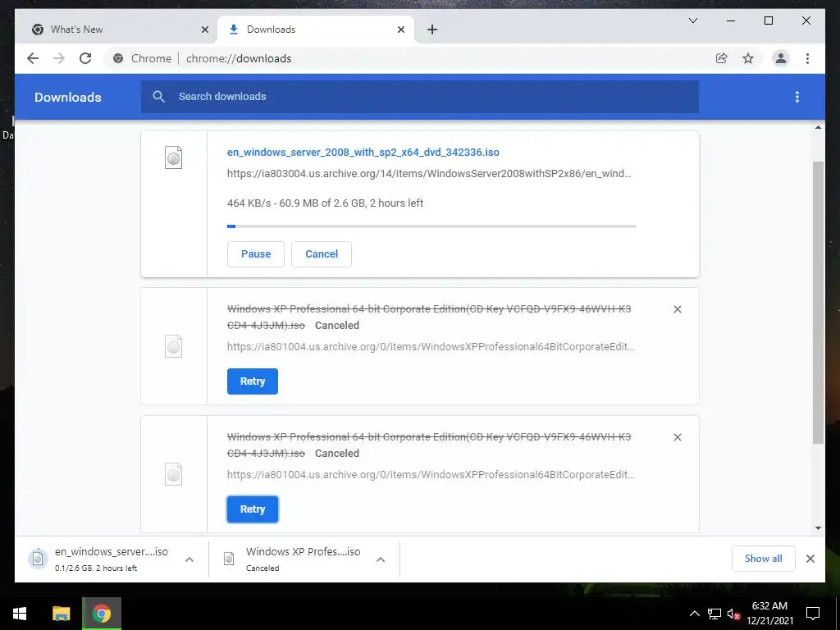Image resolution: width=840 pixels, height=630 pixels.
Task: Bookmark this tab with the star icon
Action: [x=748, y=58]
